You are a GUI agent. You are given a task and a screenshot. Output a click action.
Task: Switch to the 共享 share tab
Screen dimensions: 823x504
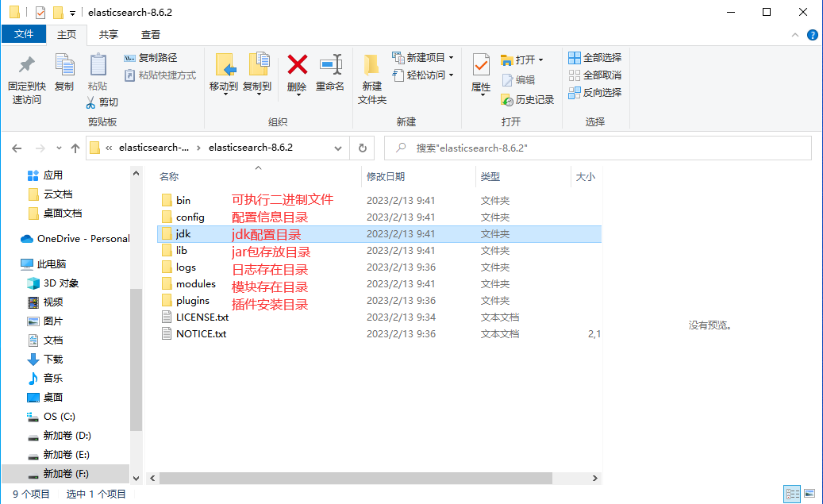109,35
